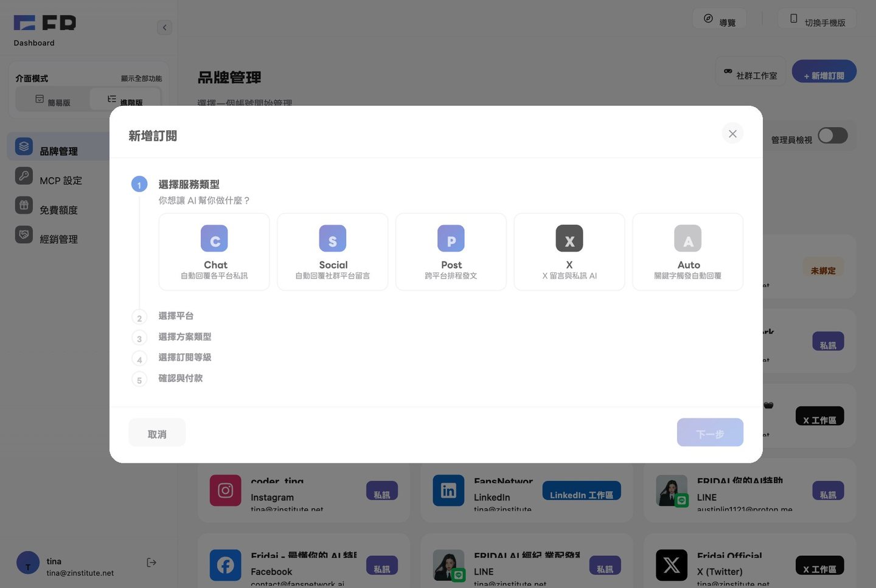This screenshot has height=588, width=876.
Task: Choose the Auto keyword reply card
Action: [688, 252]
